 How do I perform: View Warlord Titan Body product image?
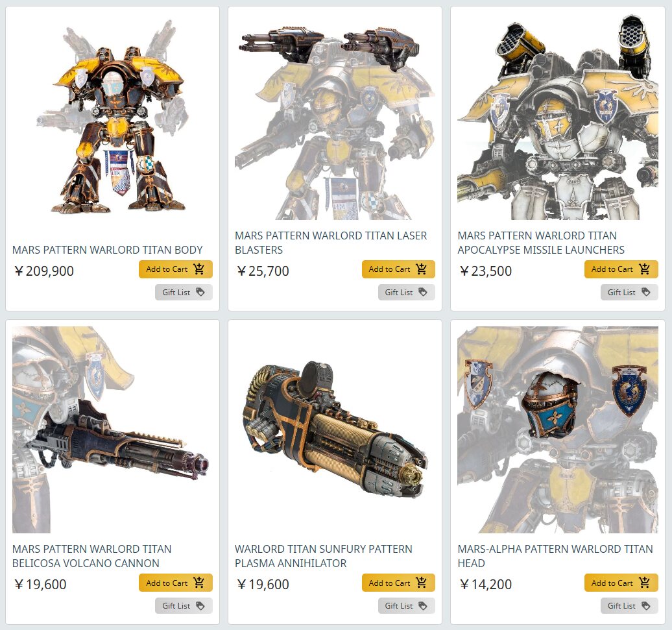click(112, 117)
